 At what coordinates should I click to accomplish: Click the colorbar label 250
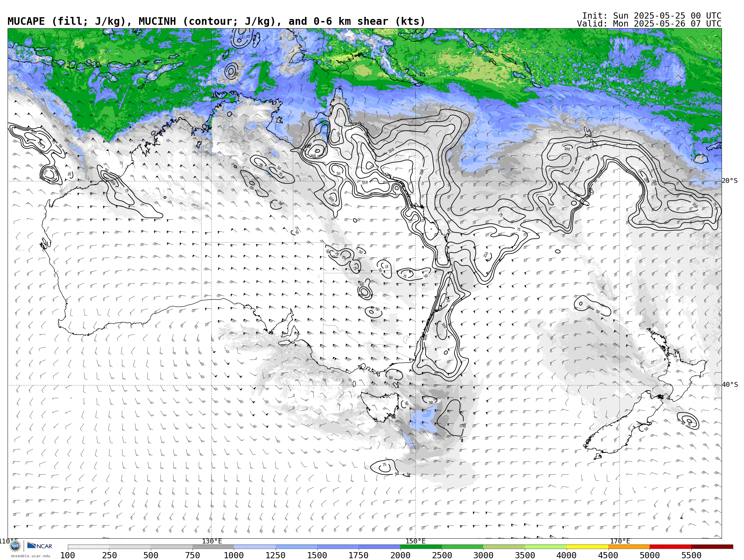point(110,555)
